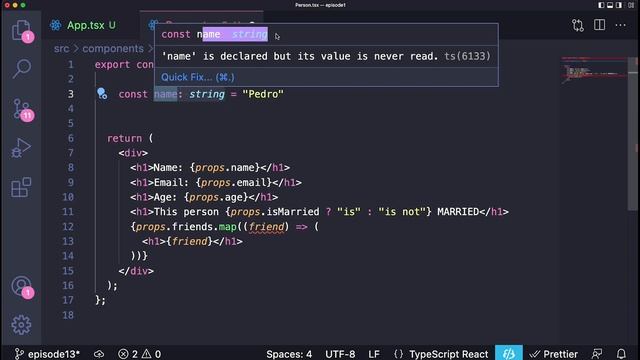Click line number 12 in gutter
The width and height of the screenshot is (640, 360).
pos(68,227)
